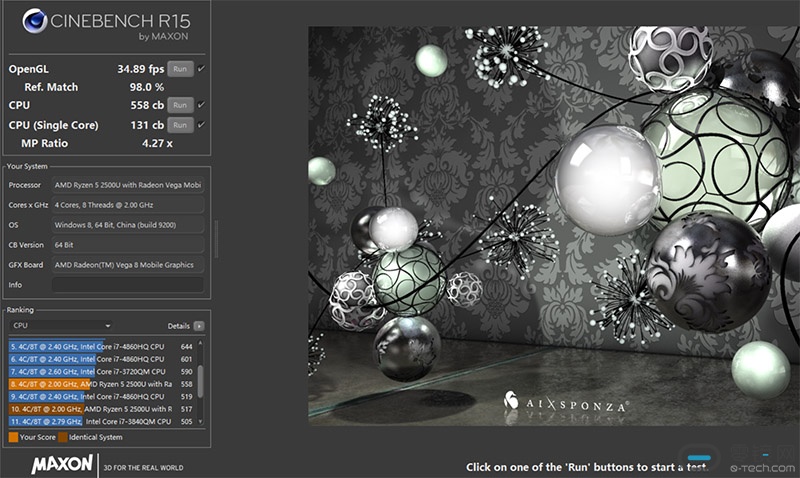The image size is (800, 478).
Task: Run the CPU benchmark test
Action: pos(180,105)
